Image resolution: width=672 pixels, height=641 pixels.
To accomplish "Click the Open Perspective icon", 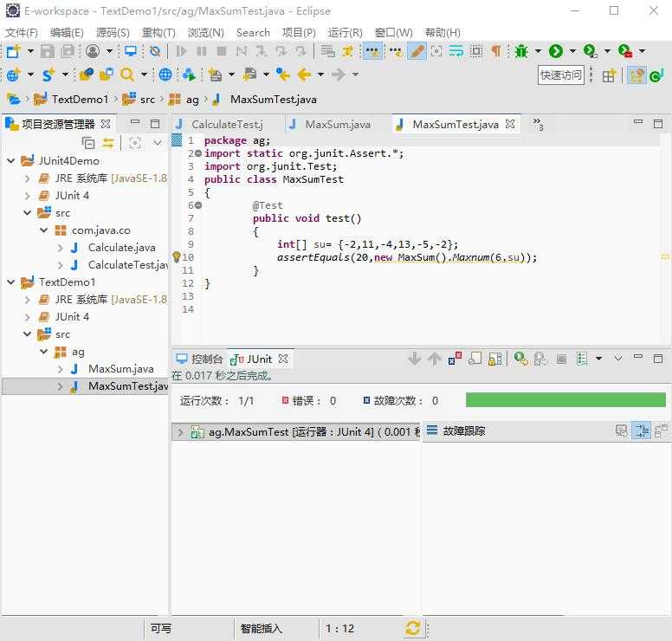I will pos(609,76).
